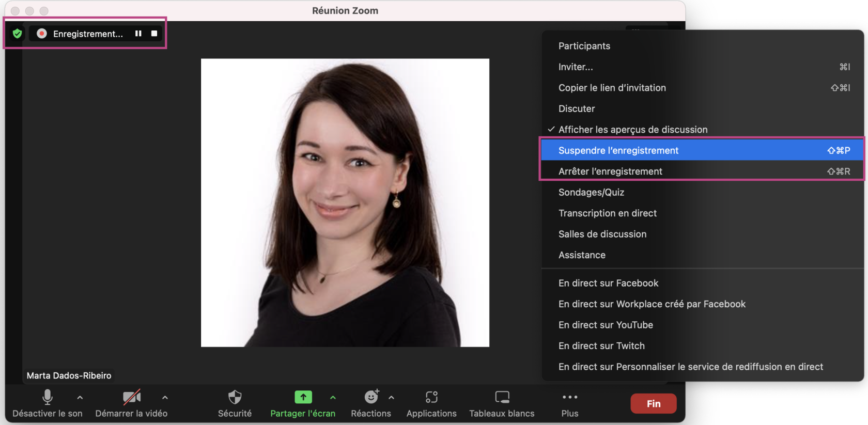Screen dimensions: 868x425
Task: Pause the recording from the top indicator
Action: point(138,34)
